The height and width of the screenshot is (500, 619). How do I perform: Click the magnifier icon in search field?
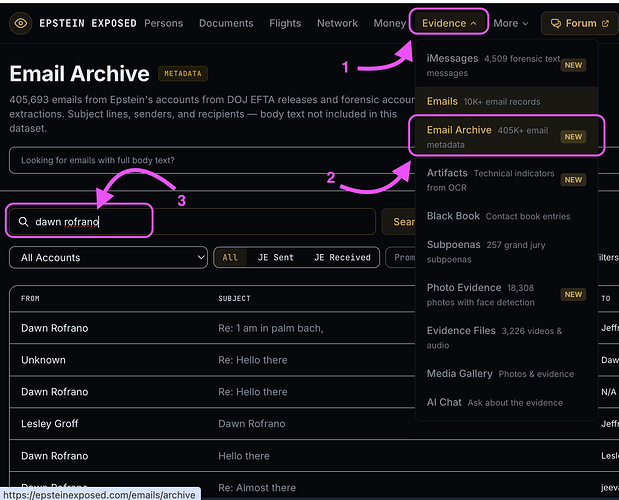coord(23,222)
